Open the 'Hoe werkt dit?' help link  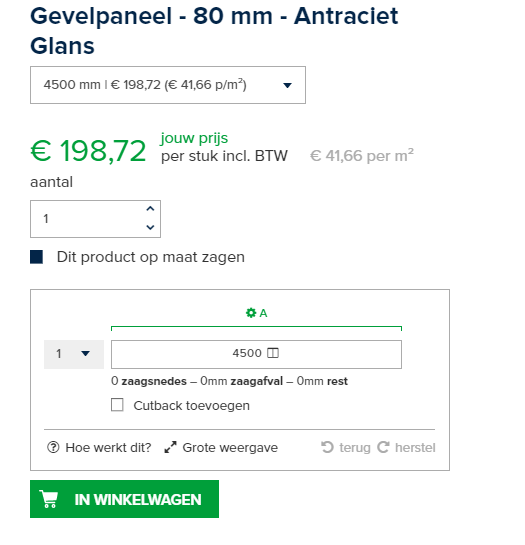(108, 448)
